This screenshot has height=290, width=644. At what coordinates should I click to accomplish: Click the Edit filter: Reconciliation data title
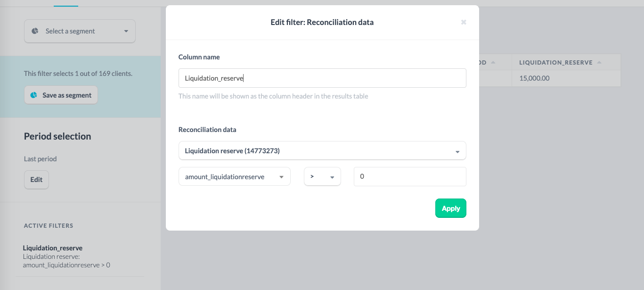[x=322, y=22]
